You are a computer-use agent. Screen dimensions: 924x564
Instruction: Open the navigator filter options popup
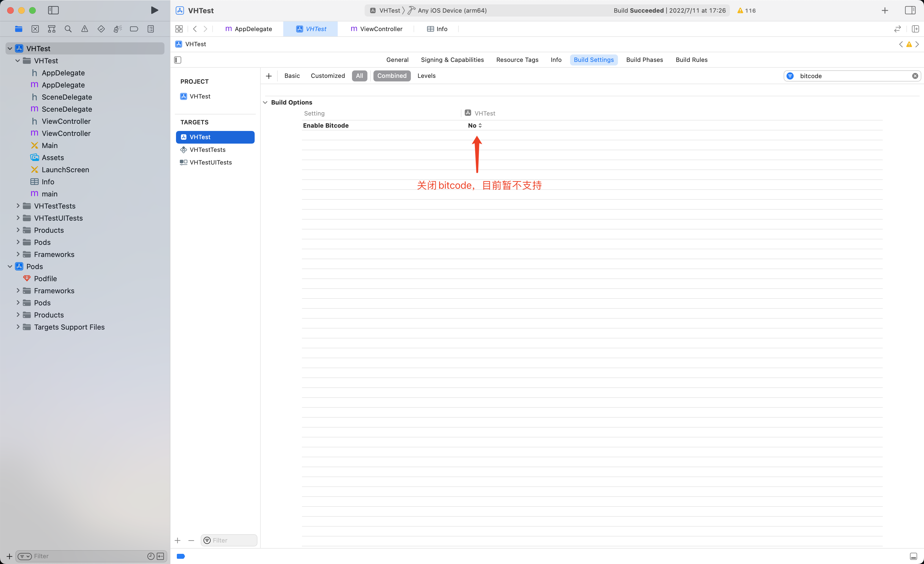pyautogui.click(x=24, y=556)
